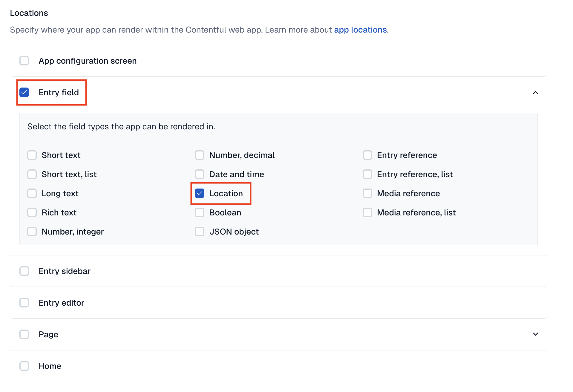Viewport: 573px width, 392px height.
Task: Enable Short text field type
Action: [x=32, y=155]
